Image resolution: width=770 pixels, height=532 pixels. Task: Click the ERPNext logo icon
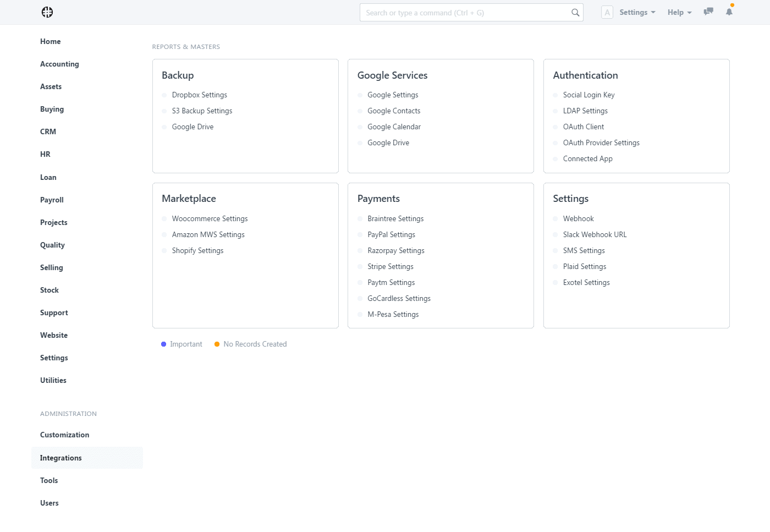click(47, 12)
